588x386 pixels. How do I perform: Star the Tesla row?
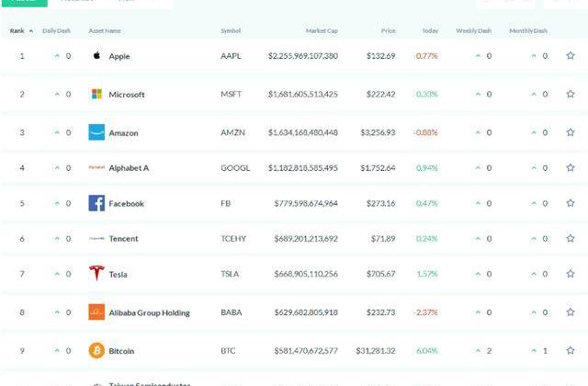pyautogui.click(x=570, y=274)
